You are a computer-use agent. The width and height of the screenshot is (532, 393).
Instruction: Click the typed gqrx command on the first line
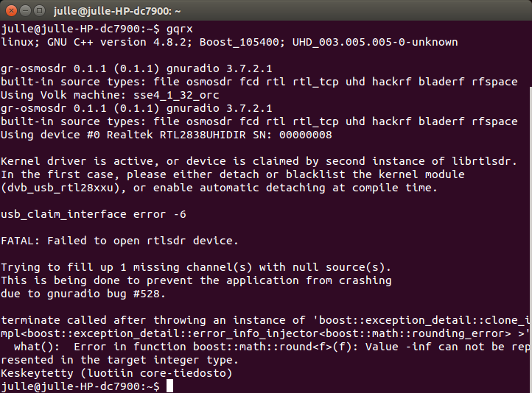[180, 29]
